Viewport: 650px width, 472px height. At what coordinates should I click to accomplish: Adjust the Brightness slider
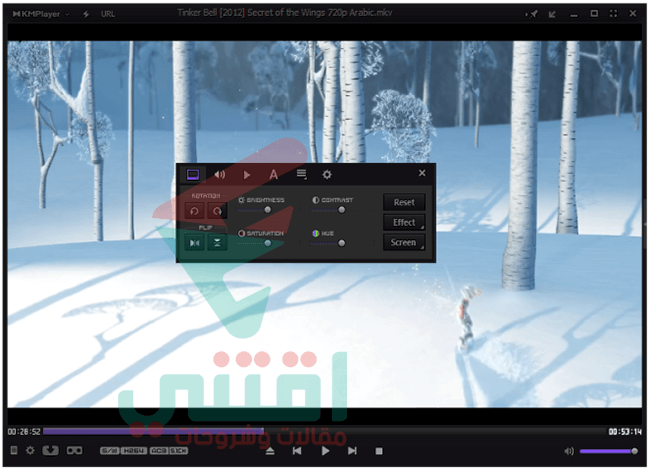[268, 210]
